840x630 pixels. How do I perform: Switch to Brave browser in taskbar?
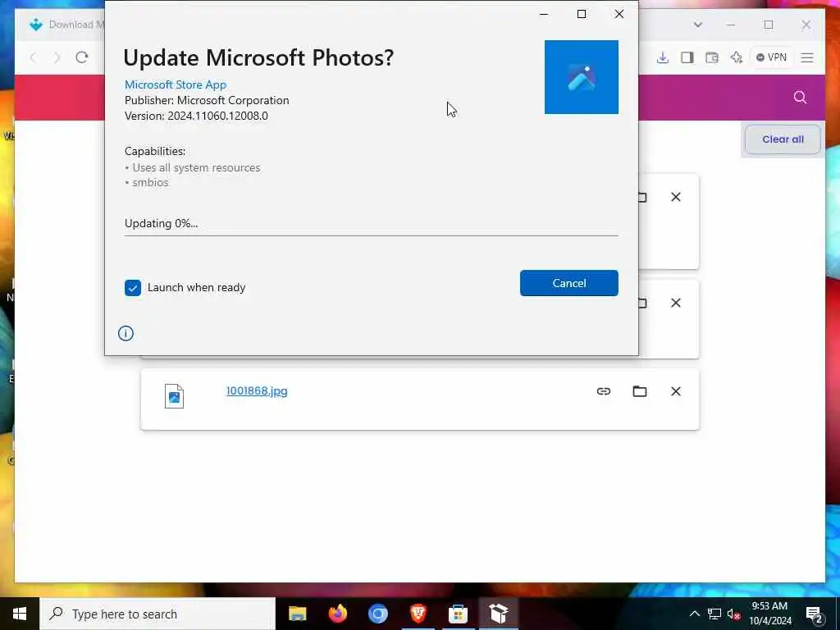[x=418, y=614]
